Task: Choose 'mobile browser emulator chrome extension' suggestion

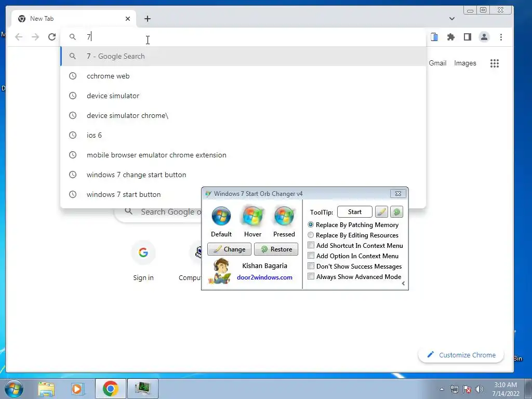Action: pyautogui.click(x=243, y=155)
